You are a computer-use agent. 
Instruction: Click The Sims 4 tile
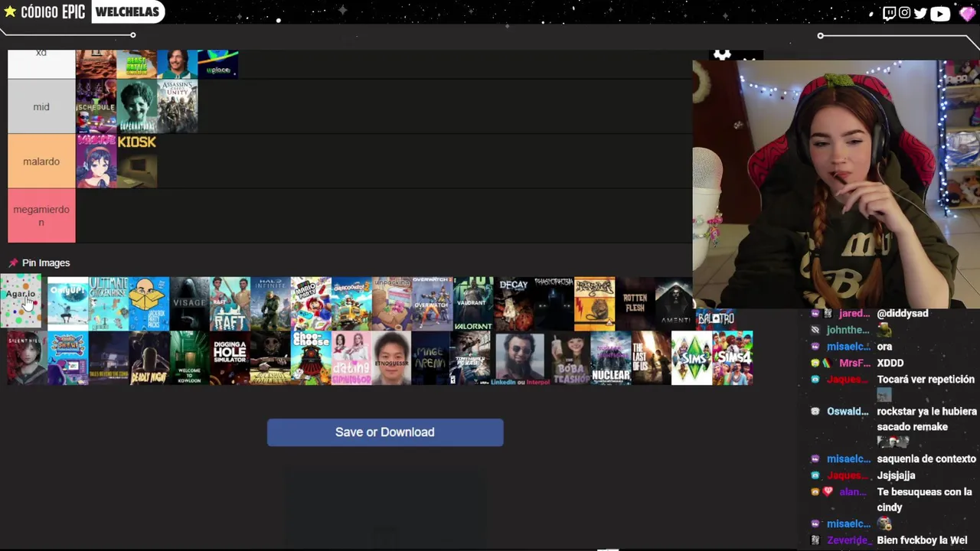[733, 358]
